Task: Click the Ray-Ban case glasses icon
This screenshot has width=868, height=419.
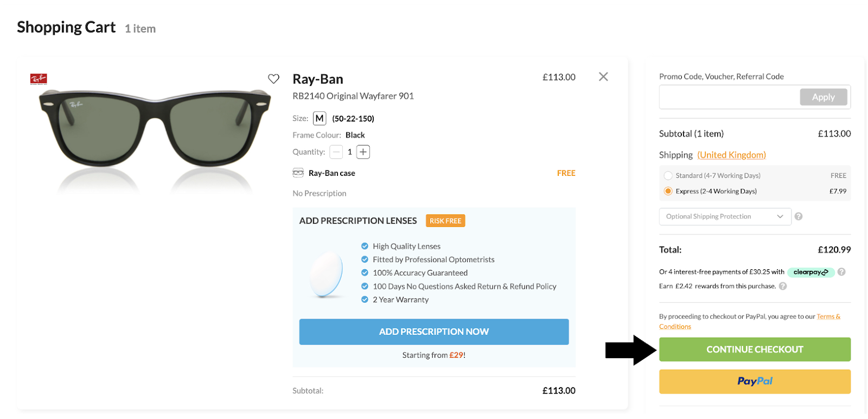Action: click(298, 173)
